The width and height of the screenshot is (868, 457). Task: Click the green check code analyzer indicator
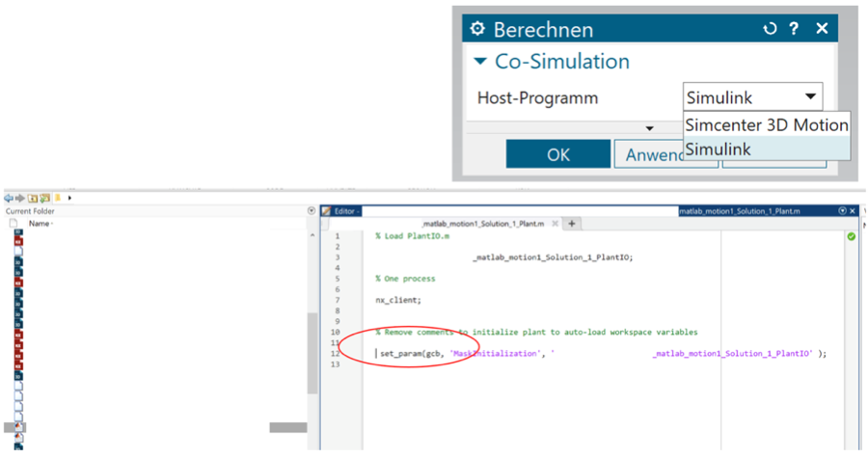point(852,236)
